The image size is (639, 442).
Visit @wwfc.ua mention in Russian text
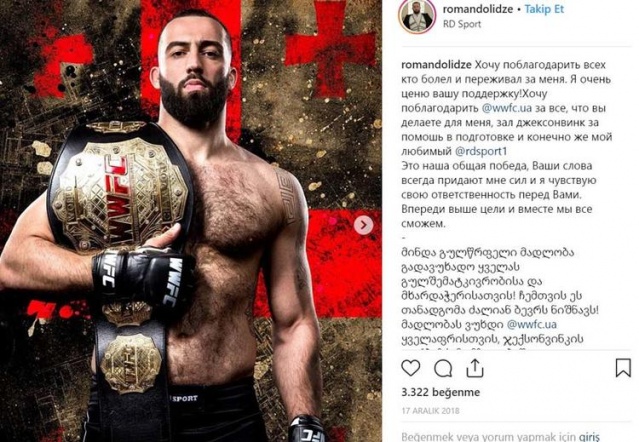coord(507,108)
